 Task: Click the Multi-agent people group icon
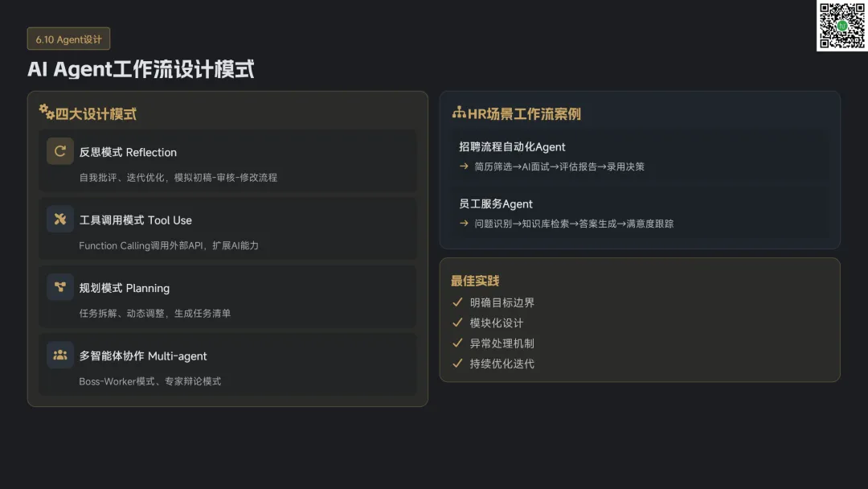(x=59, y=355)
